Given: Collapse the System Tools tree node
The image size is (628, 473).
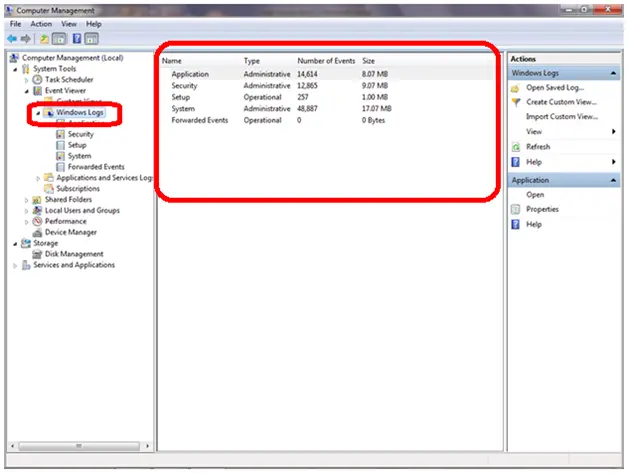Looking at the screenshot, I should click(x=16, y=69).
